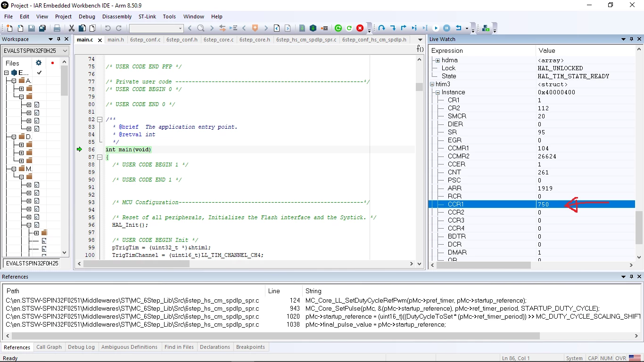Open the Find in Files tab
The height and width of the screenshot is (362, 644).
click(179, 347)
